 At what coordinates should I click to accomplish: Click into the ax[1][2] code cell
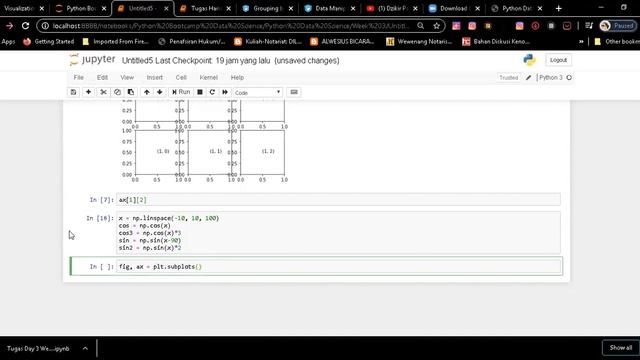pos(338,200)
